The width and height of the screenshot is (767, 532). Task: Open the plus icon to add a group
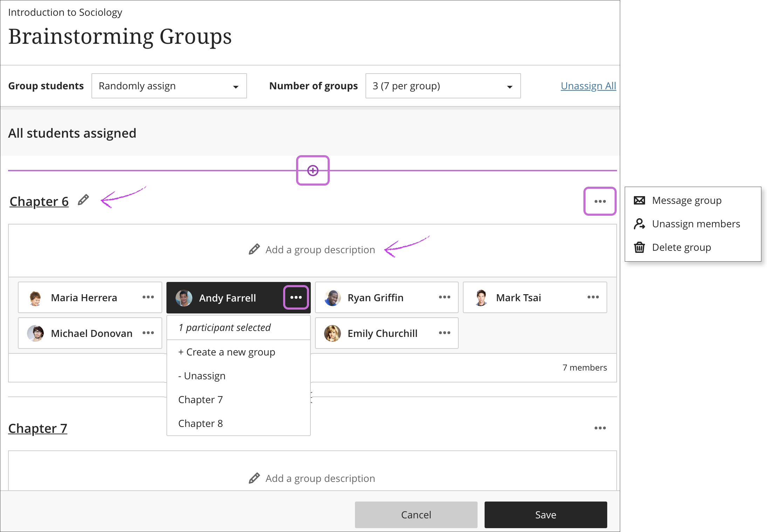[313, 170]
